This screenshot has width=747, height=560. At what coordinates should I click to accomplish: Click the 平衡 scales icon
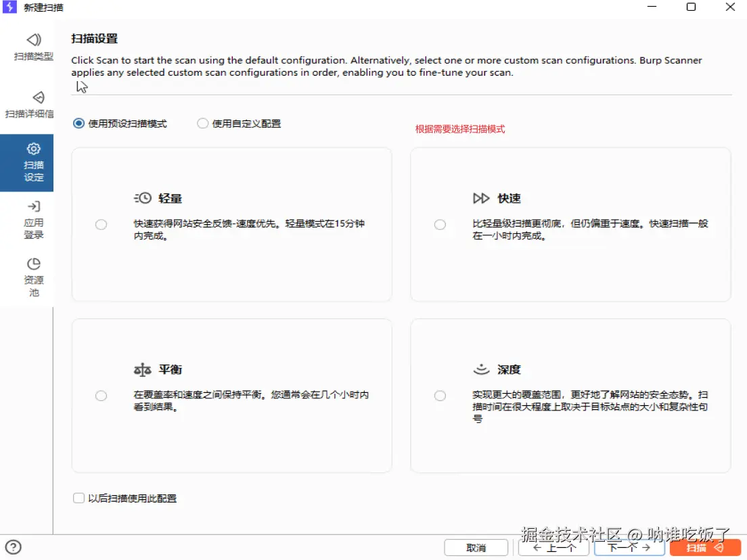(142, 369)
